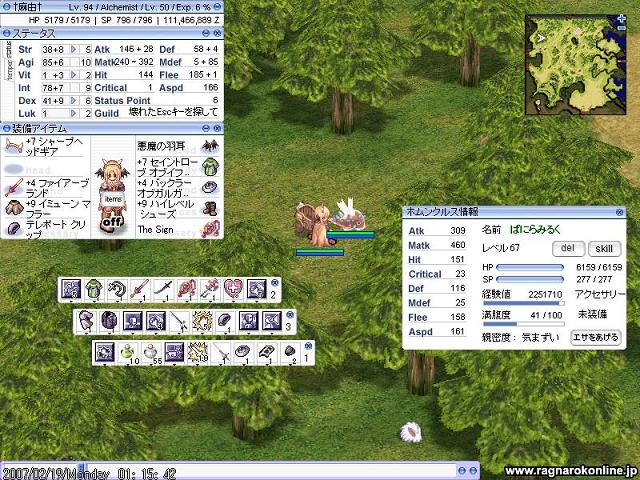Click the white fluffy monster on the grass
Viewport: 640px width, 480px height.
(x=410, y=432)
